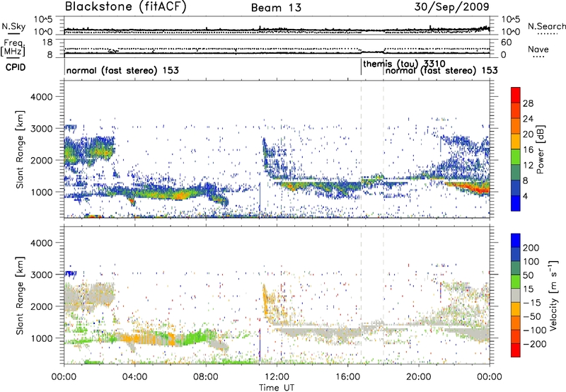Click the red high-power echo near 23:00

point(476,188)
